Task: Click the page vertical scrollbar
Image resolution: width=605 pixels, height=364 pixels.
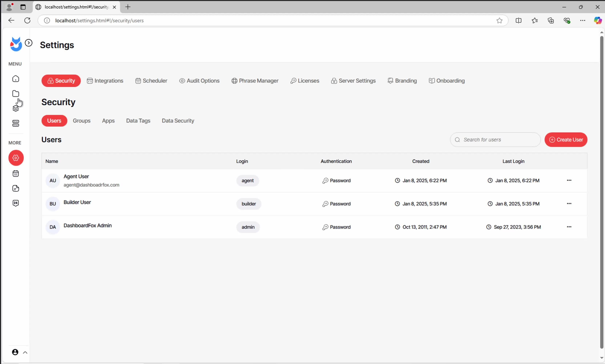Action: click(x=602, y=191)
